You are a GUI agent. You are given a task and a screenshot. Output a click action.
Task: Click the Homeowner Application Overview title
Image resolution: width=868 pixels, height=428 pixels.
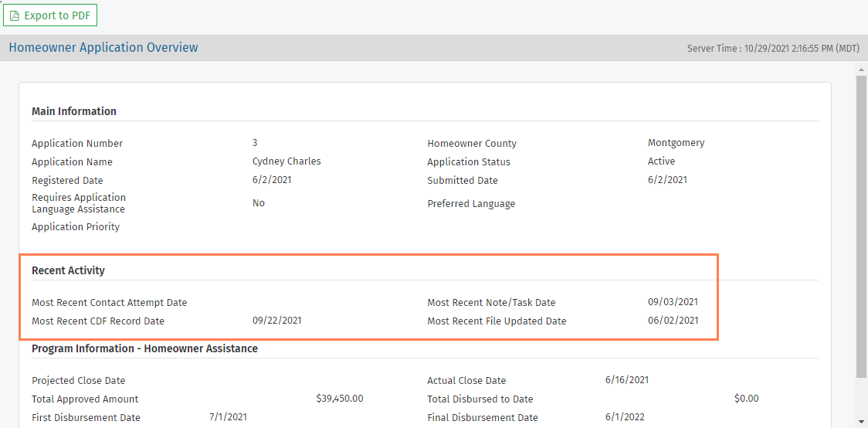103,48
